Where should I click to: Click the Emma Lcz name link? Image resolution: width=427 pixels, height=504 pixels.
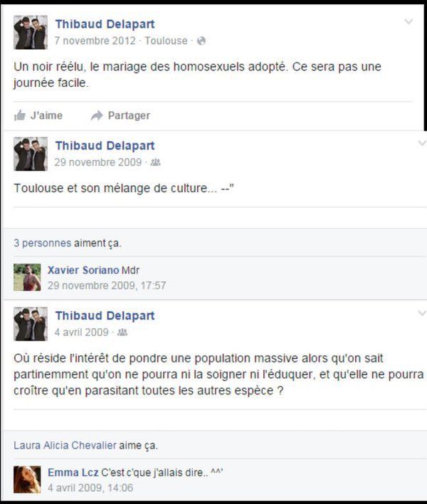[x=73, y=473]
